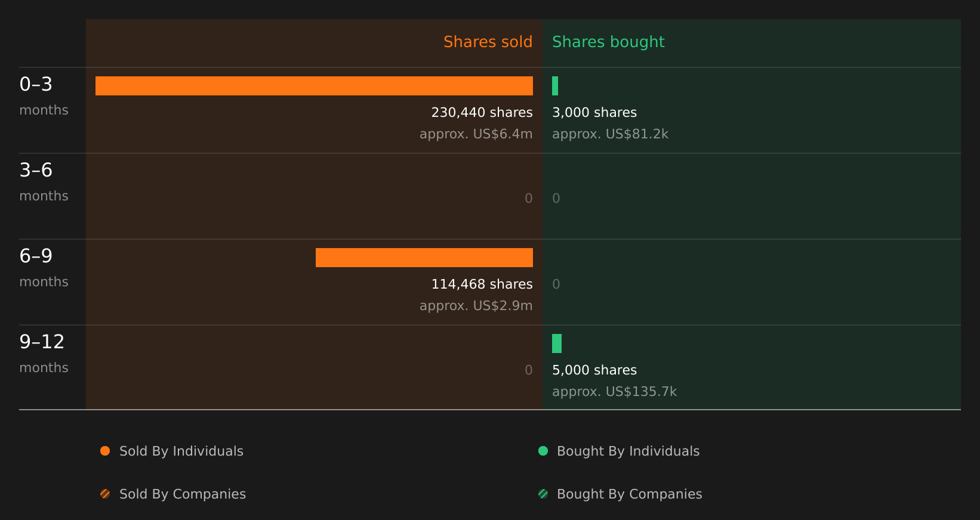Click the 6–9 months row label

(44, 268)
